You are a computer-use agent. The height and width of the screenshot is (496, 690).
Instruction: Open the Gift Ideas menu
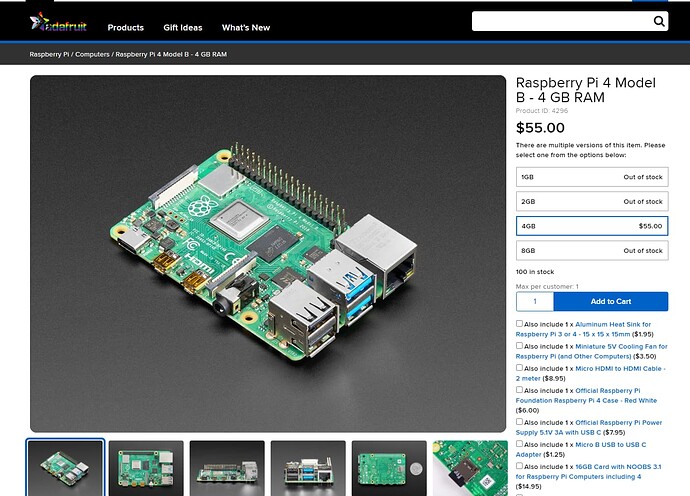[x=183, y=27]
